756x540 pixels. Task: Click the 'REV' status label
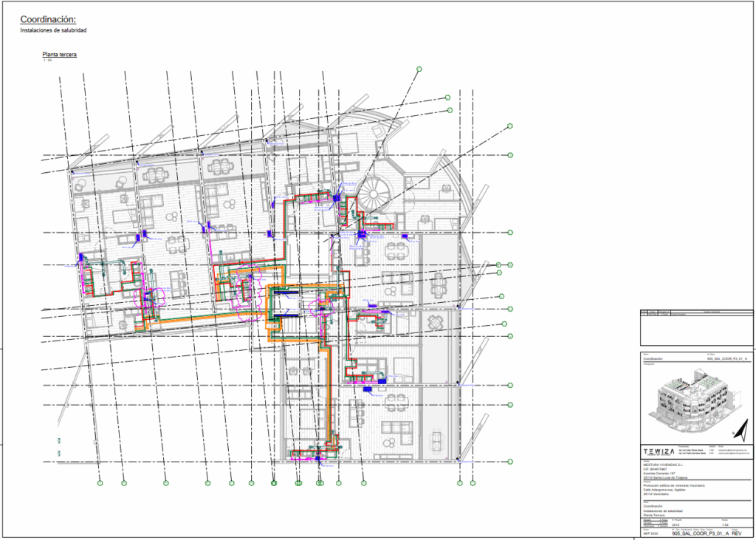click(735, 532)
